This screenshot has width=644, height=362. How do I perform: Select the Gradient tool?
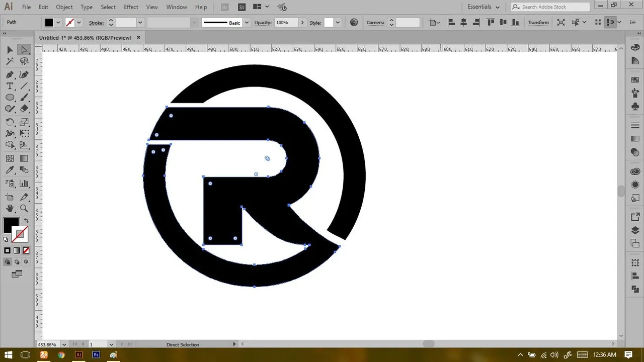[24, 158]
